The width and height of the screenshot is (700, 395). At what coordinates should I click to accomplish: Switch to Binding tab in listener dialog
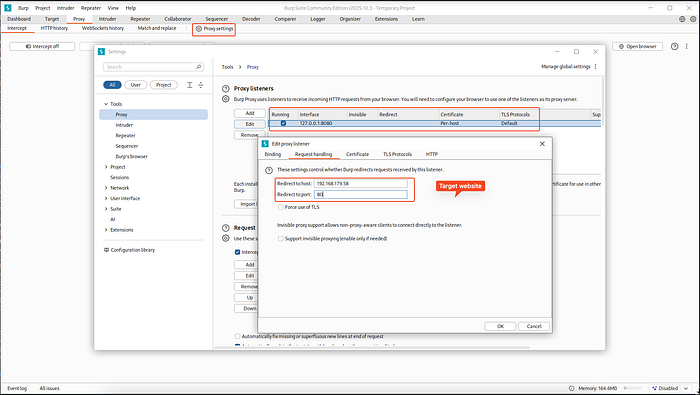[273, 154]
